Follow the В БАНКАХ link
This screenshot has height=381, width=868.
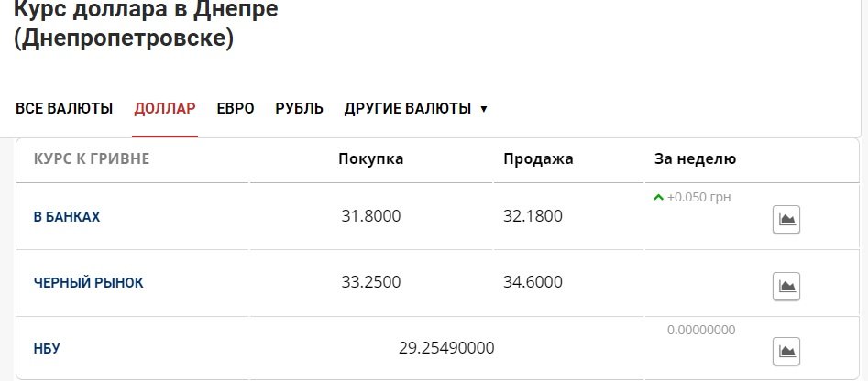click(67, 217)
